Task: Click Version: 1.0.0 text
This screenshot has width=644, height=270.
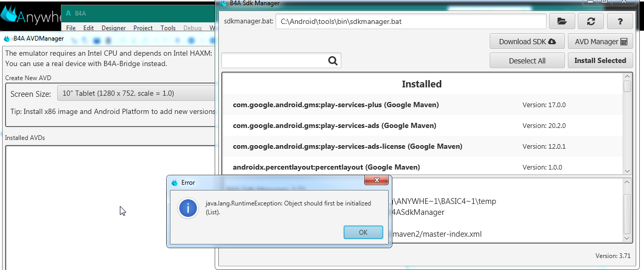Action: point(542,168)
